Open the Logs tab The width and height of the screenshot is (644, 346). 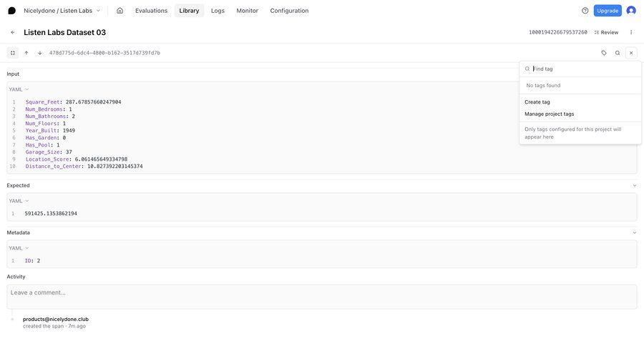click(x=218, y=11)
